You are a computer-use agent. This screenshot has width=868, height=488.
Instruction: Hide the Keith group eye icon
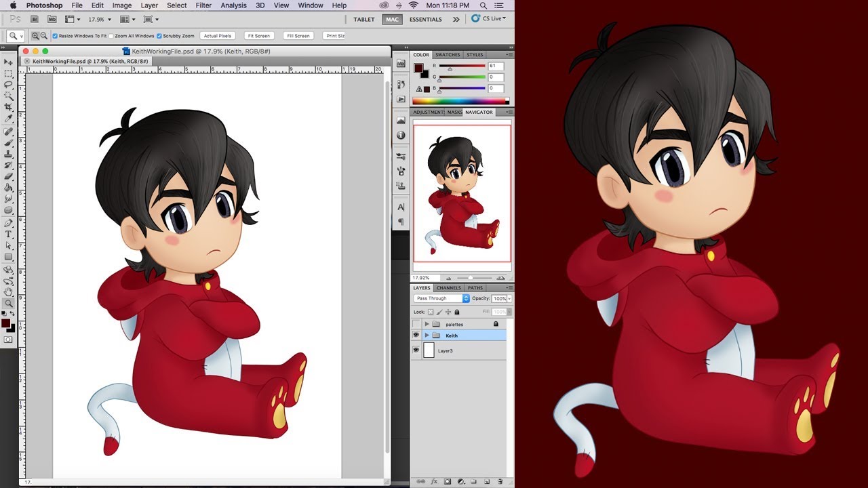pyautogui.click(x=416, y=335)
